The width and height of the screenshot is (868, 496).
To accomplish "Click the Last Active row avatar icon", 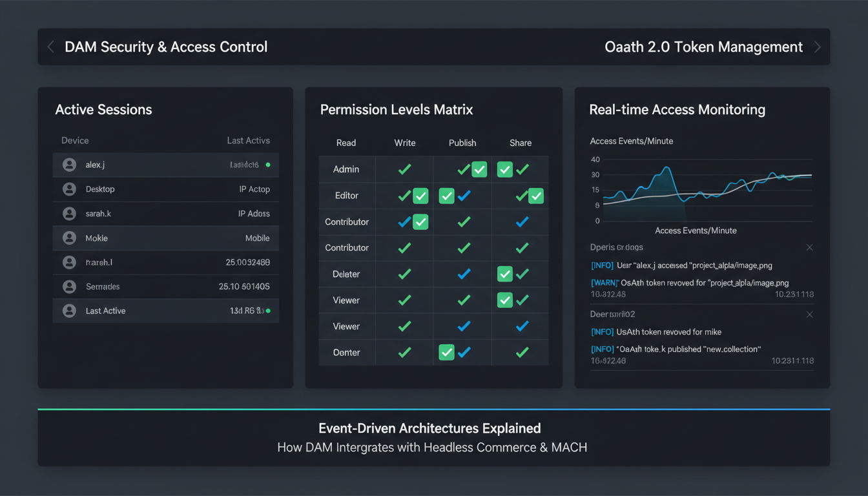I will coord(69,311).
